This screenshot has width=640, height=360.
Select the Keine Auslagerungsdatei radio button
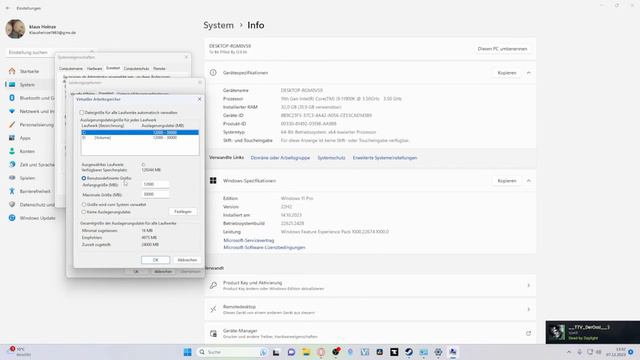tap(84, 212)
